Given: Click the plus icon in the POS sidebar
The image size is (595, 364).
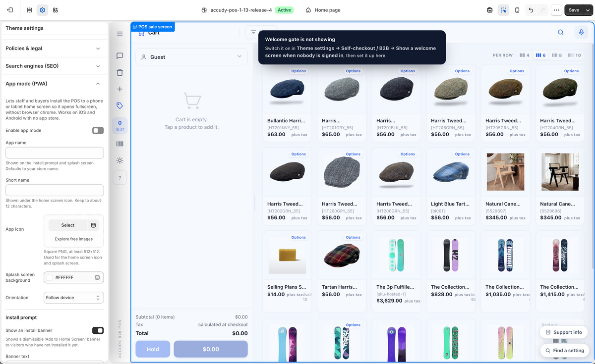Looking at the screenshot, I should pos(119,89).
